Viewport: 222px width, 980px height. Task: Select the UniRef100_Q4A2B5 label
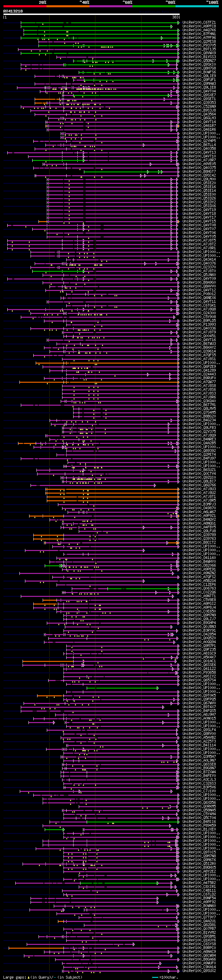click(199, 443)
